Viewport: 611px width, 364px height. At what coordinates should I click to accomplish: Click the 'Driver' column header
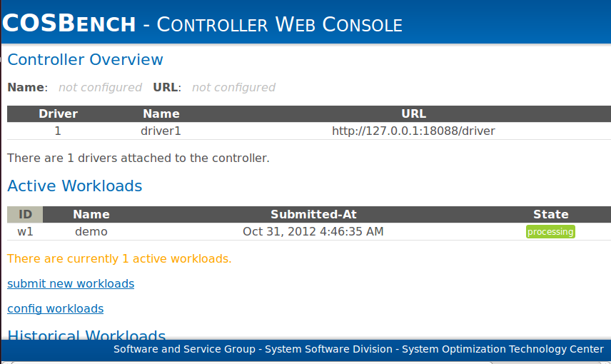point(58,113)
